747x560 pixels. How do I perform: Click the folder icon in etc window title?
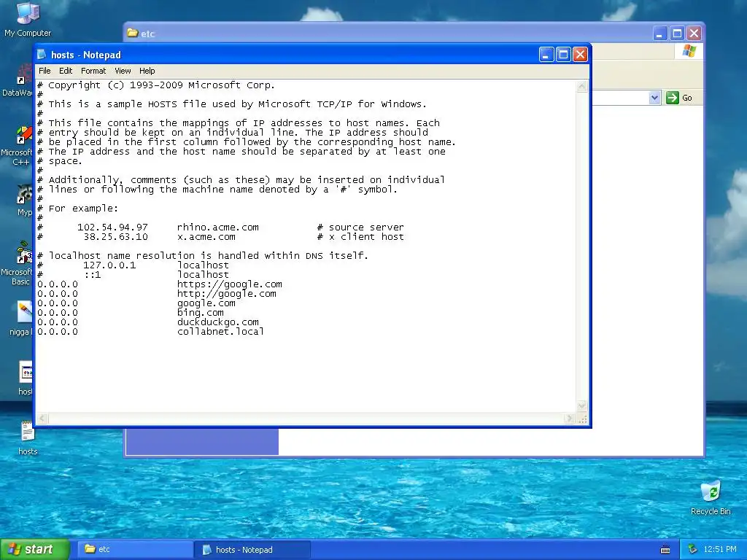133,34
